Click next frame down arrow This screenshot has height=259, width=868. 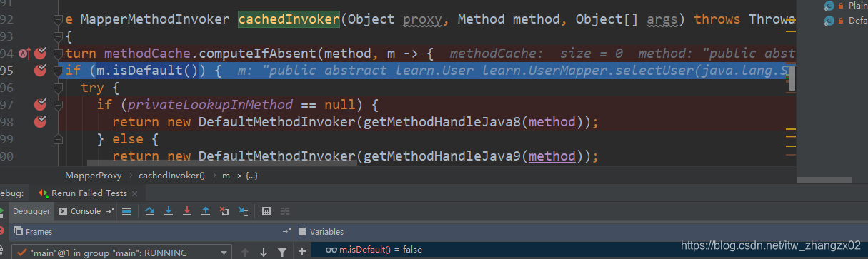click(x=264, y=252)
